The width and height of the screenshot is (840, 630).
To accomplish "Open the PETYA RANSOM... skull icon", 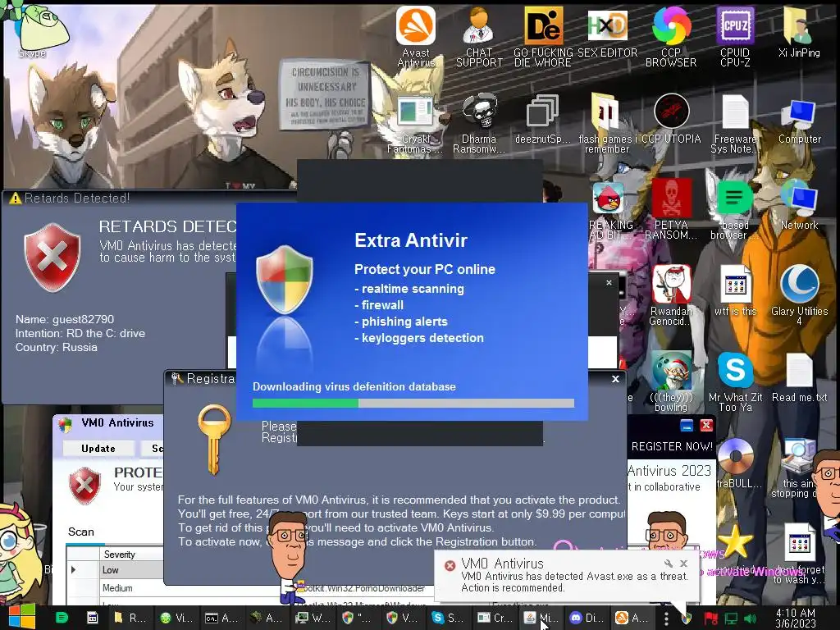I will click(x=671, y=209).
